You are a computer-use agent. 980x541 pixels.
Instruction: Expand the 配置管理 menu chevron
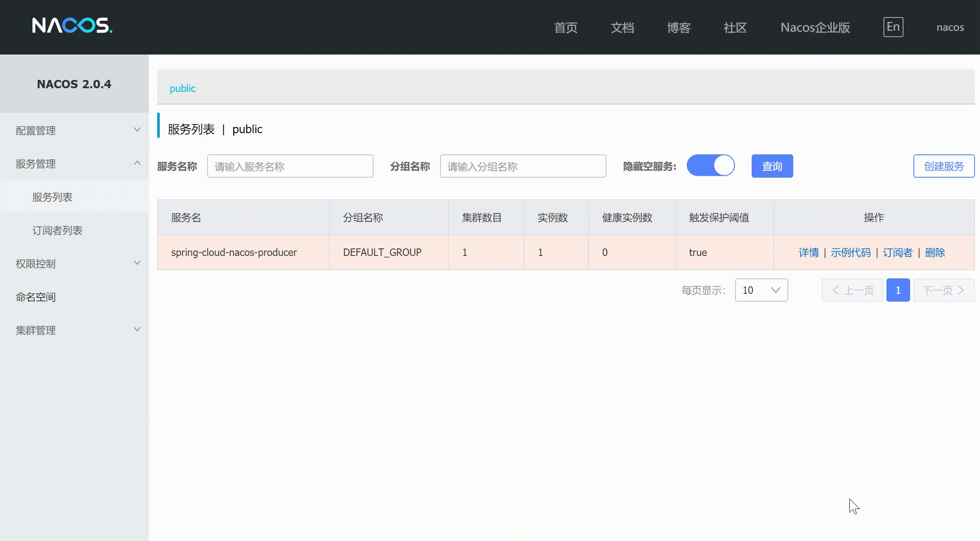coord(137,130)
